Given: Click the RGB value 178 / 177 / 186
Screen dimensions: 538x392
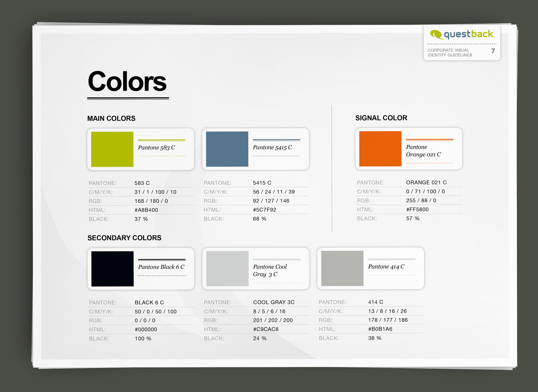Looking at the screenshot, I should tap(388, 320).
